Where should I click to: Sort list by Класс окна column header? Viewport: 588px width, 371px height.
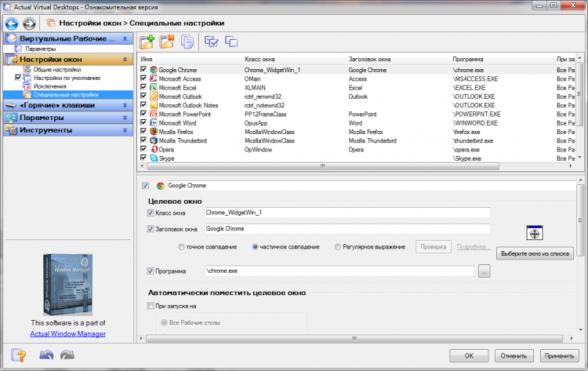coord(294,60)
